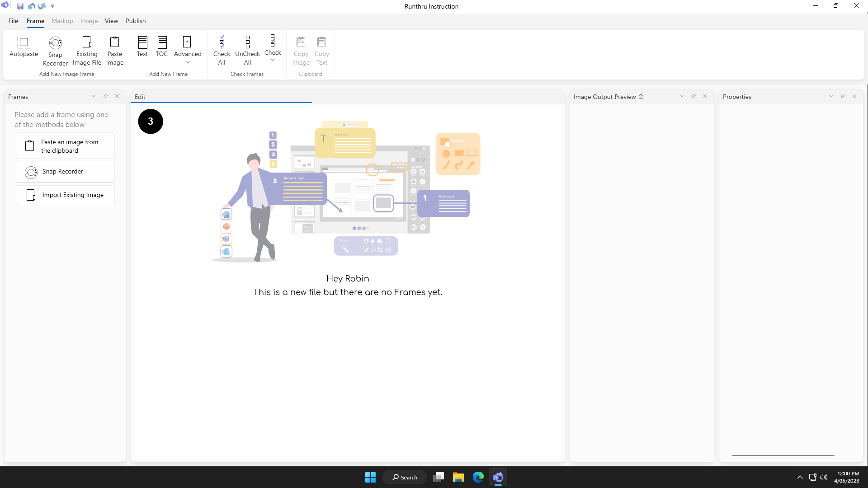Open the Frames panel options chevron

coord(94,96)
